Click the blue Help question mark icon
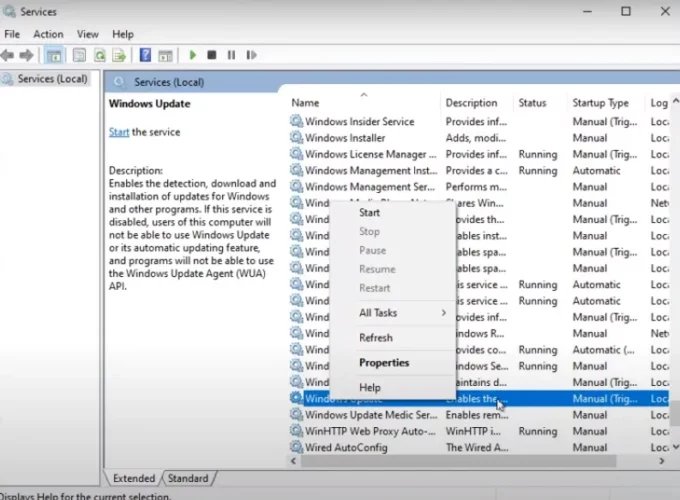Image resolution: width=680 pixels, height=500 pixels. 145,55
